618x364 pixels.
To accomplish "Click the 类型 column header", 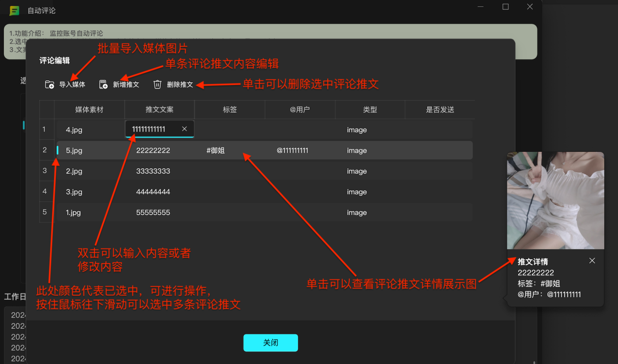I will tap(370, 110).
